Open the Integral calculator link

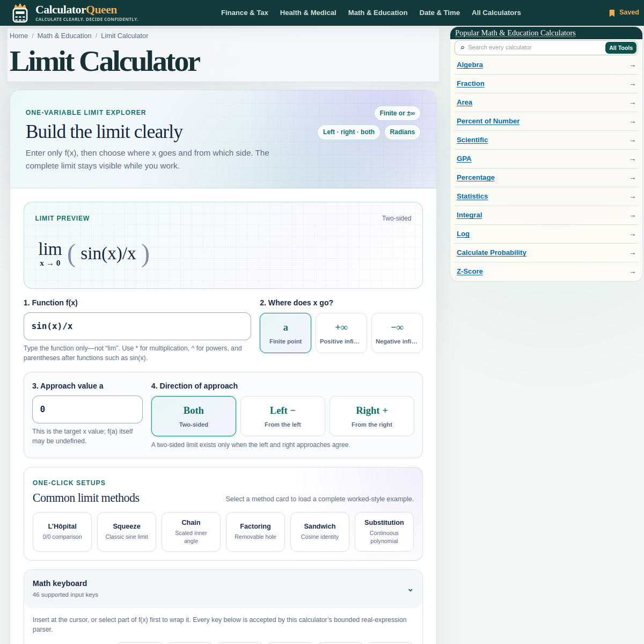[470, 215]
